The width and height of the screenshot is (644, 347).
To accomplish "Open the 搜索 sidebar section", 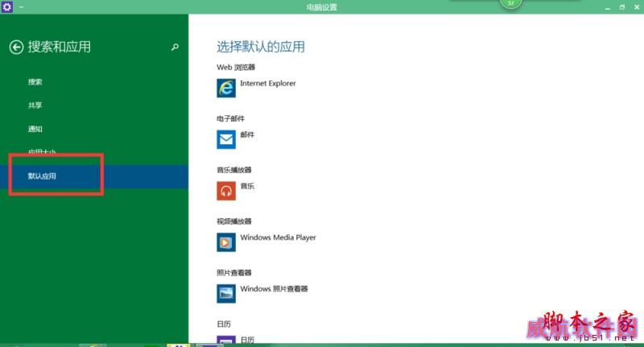I will pos(35,82).
